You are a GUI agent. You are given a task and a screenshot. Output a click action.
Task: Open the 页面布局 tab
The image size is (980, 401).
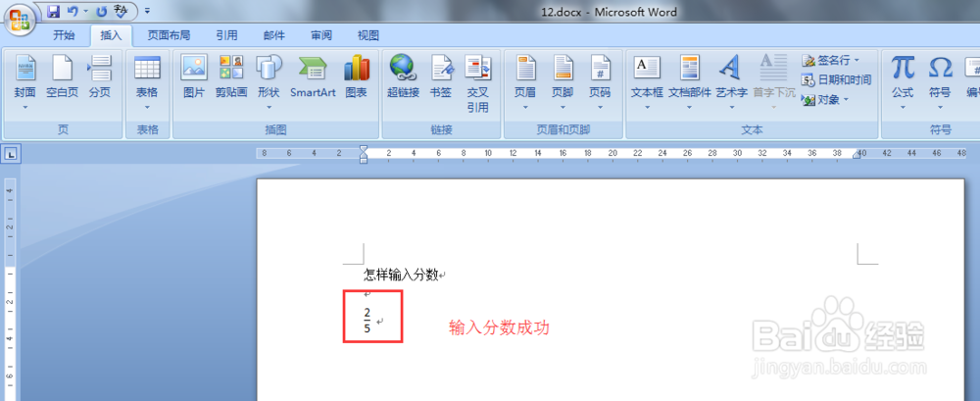(x=169, y=35)
